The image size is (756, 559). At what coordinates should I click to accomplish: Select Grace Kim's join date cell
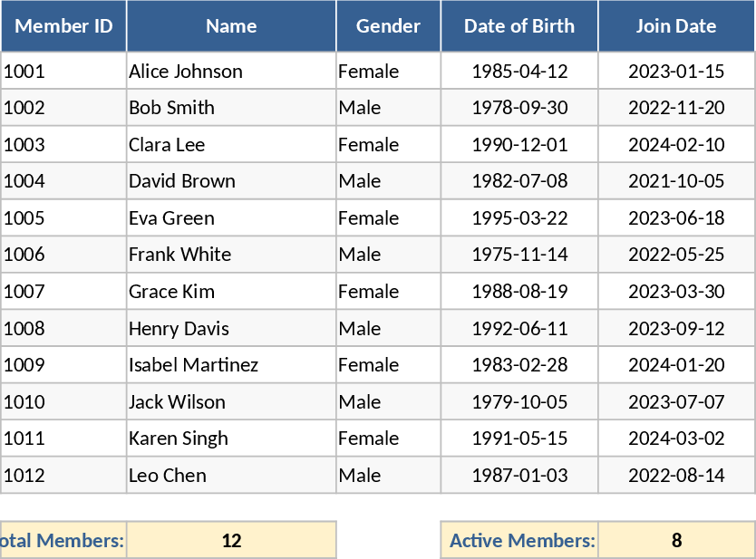pos(676,292)
